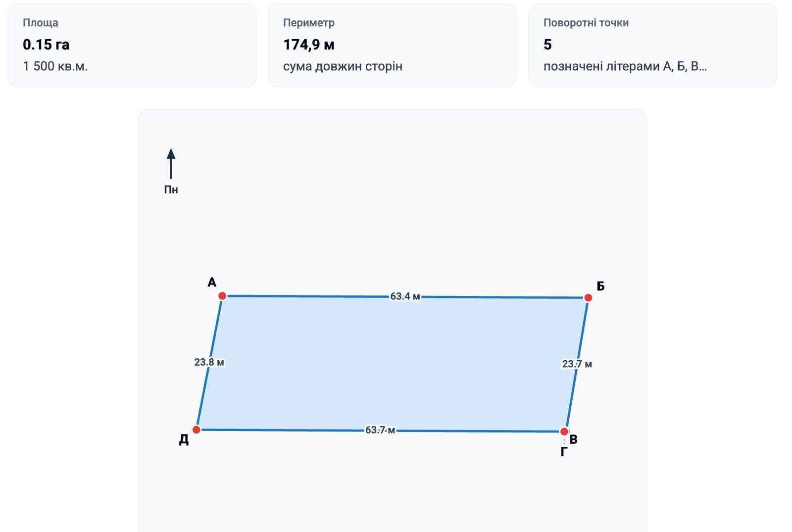792x532 pixels.
Task: Click the letter Д vertex label
Action: coord(184,440)
